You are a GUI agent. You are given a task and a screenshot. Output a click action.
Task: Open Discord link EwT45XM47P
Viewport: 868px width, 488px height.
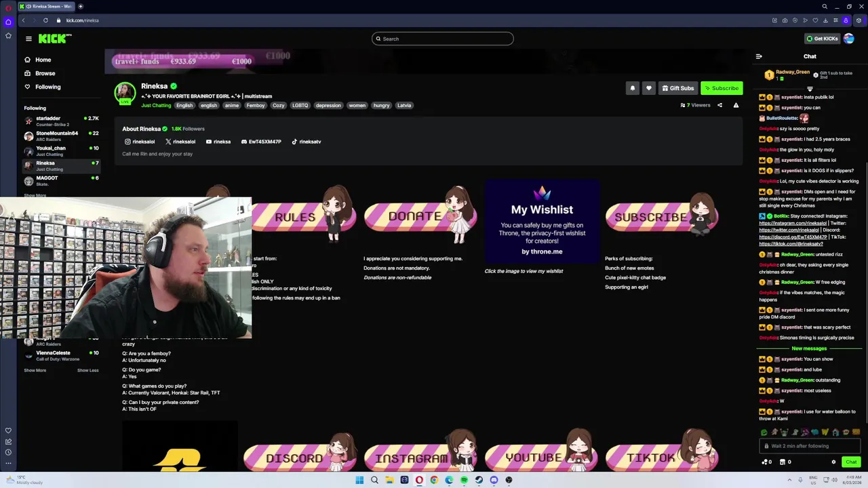[261, 142]
